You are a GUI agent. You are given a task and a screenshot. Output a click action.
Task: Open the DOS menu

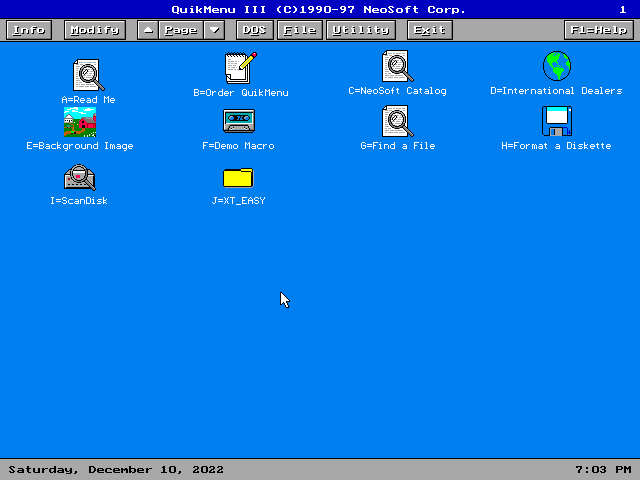[x=255, y=30]
